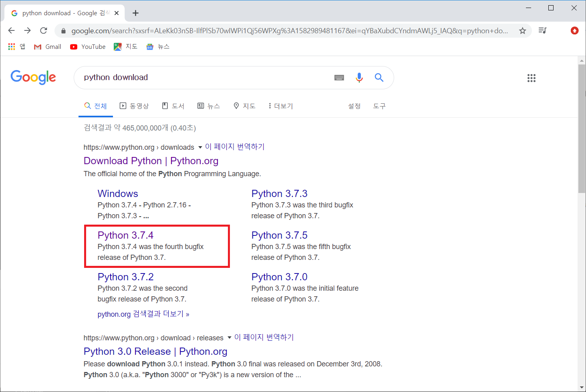This screenshot has height=392, width=586.
Task: Open the Python 3.7.2 sitelink
Action: pyautogui.click(x=126, y=277)
